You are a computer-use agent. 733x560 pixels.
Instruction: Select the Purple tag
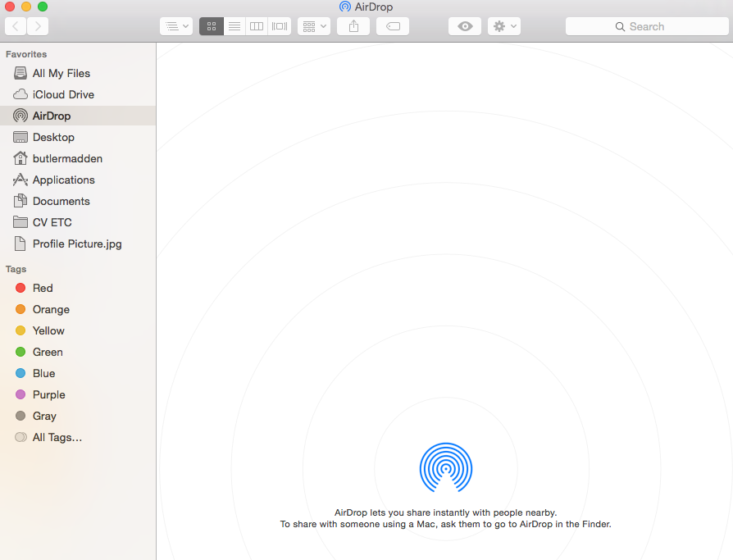[78, 394]
